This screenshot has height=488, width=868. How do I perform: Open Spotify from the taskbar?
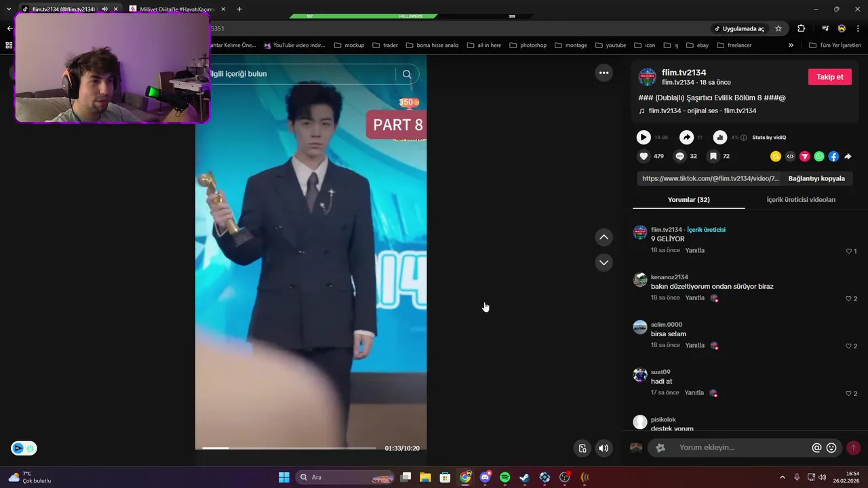pyautogui.click(x=505, y=477)
